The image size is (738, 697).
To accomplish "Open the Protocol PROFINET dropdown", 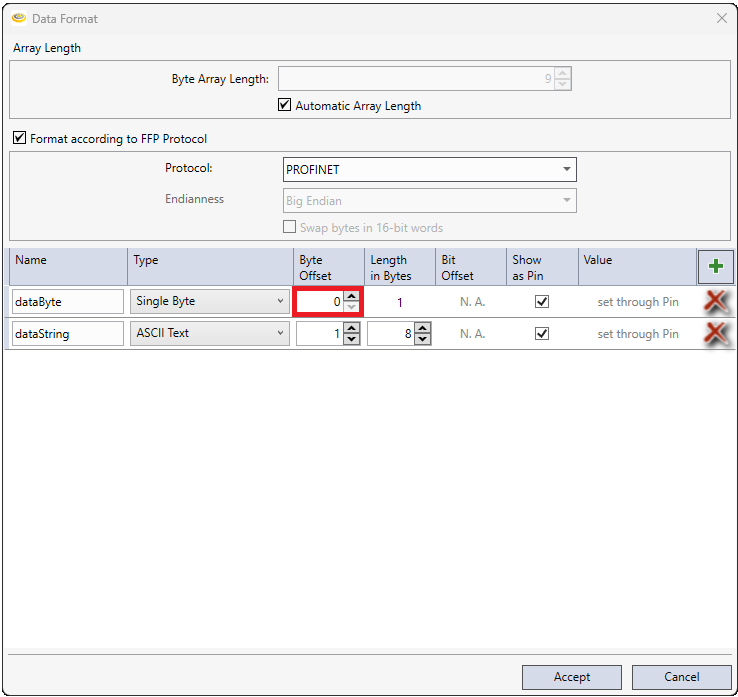I will click(429, 170).
